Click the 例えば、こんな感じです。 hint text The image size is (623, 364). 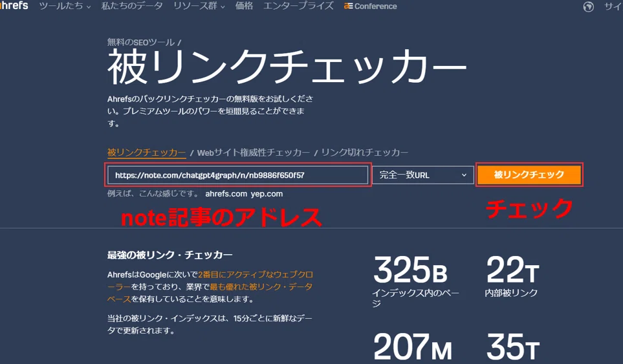(153, 194)
